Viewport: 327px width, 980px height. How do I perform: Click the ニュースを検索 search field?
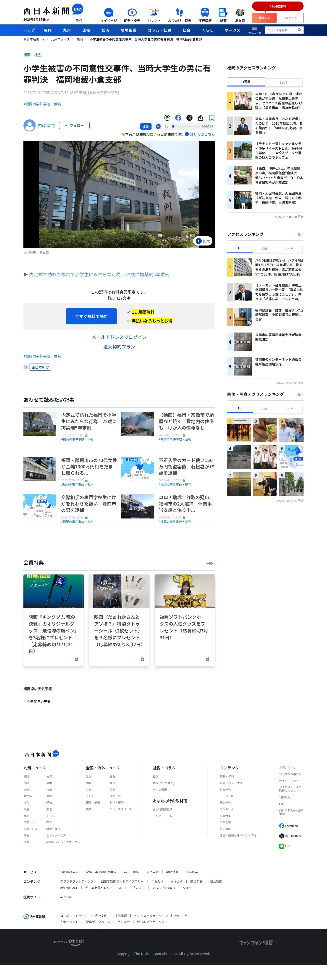click(x=281, y=30)
